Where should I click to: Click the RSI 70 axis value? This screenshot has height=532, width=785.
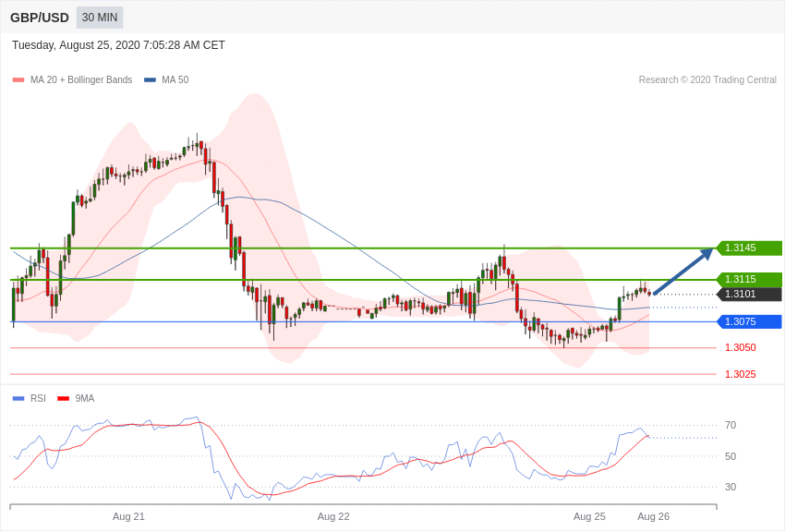pyautogui.click(x=731, y=426)
